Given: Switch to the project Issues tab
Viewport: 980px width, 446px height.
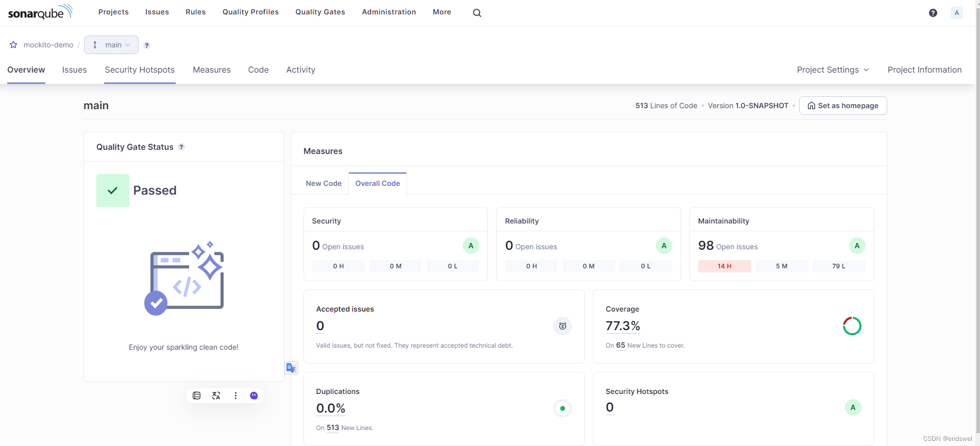Looking at the screenshot, I should tap(75, 70).
